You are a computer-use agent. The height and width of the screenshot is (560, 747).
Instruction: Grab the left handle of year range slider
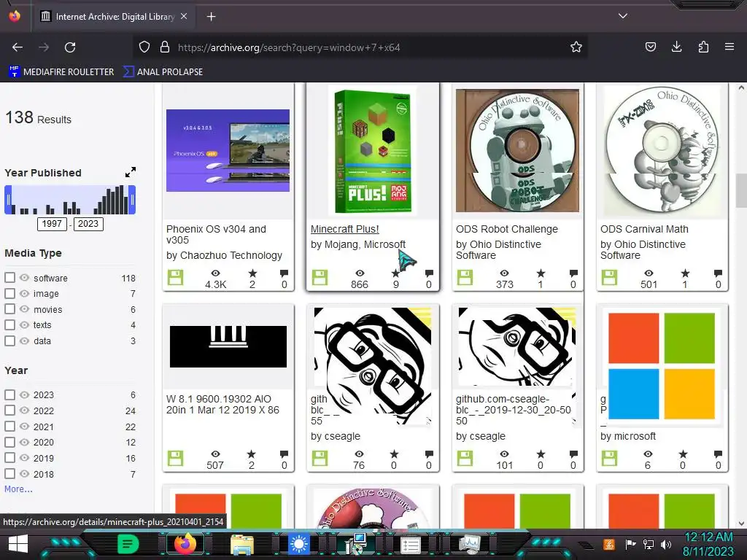(x=8, y=200)
